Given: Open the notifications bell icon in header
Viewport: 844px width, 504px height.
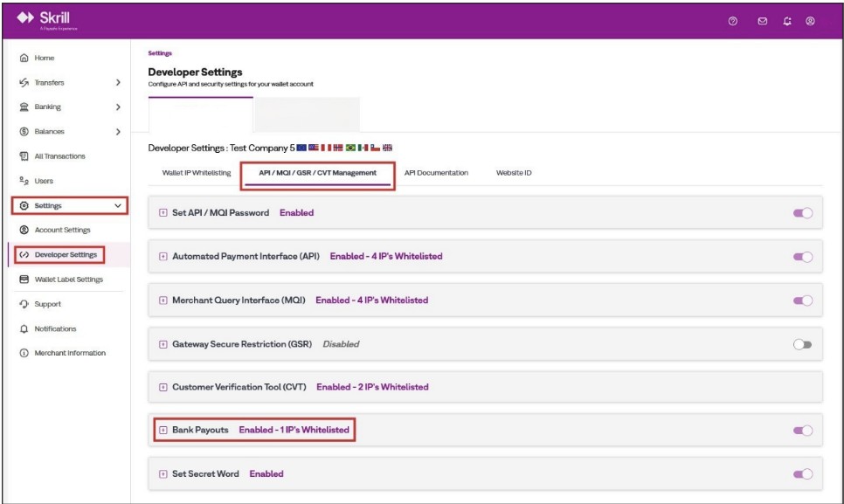Looking at the screenshot, I should tap(787, 21).
